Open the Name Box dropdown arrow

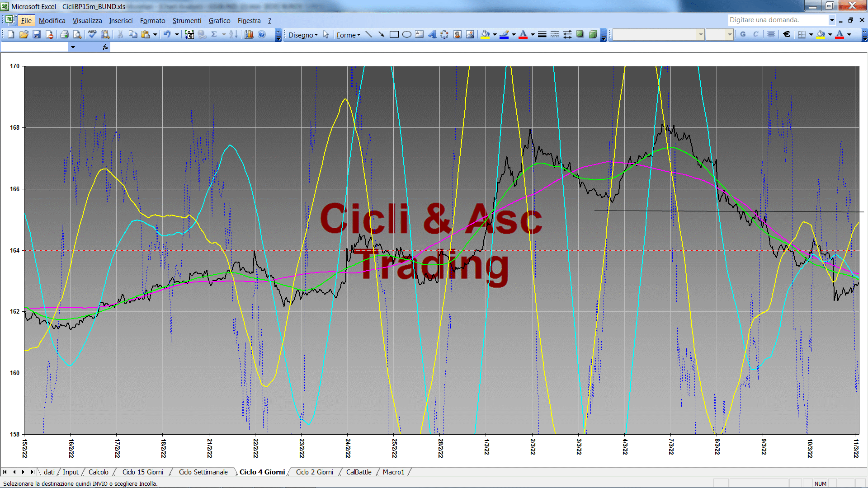click(73, 47)
